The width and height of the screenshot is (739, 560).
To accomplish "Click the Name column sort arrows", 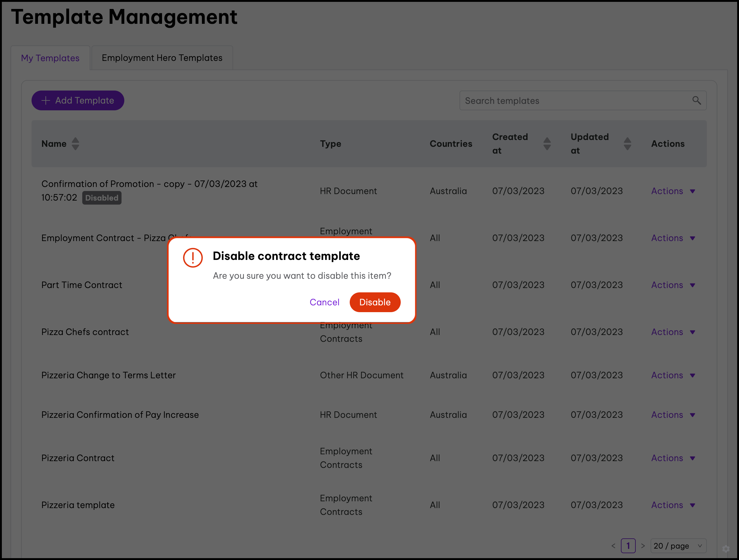I will point(75,144).
